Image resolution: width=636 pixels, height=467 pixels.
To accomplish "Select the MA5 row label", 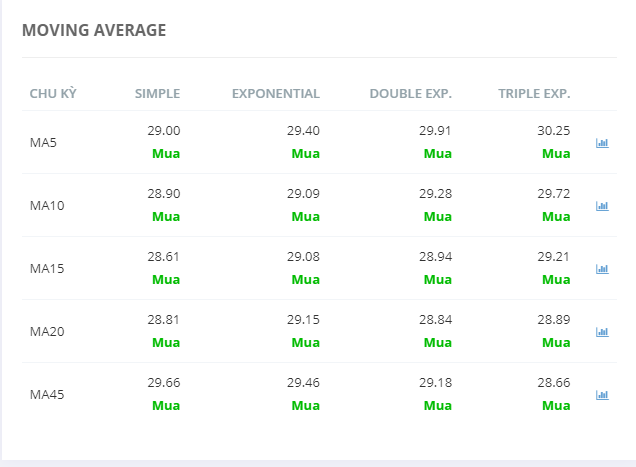I will click(x=43, y=143).
